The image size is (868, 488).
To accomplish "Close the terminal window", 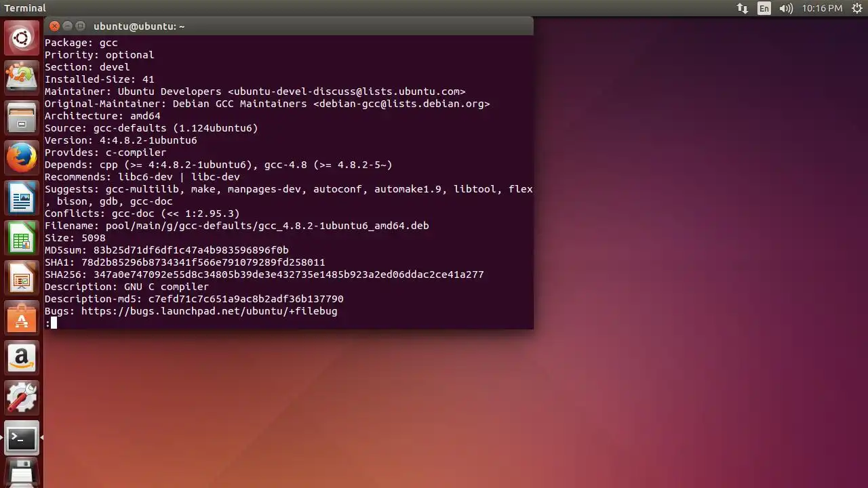I will pyautogui.click(x=54, y=26).
